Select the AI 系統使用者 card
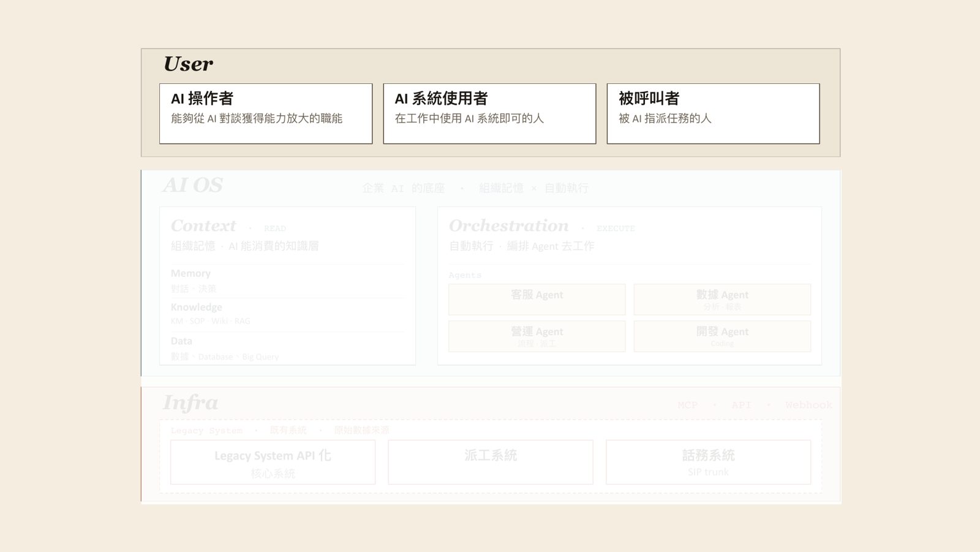 (489, 114)
